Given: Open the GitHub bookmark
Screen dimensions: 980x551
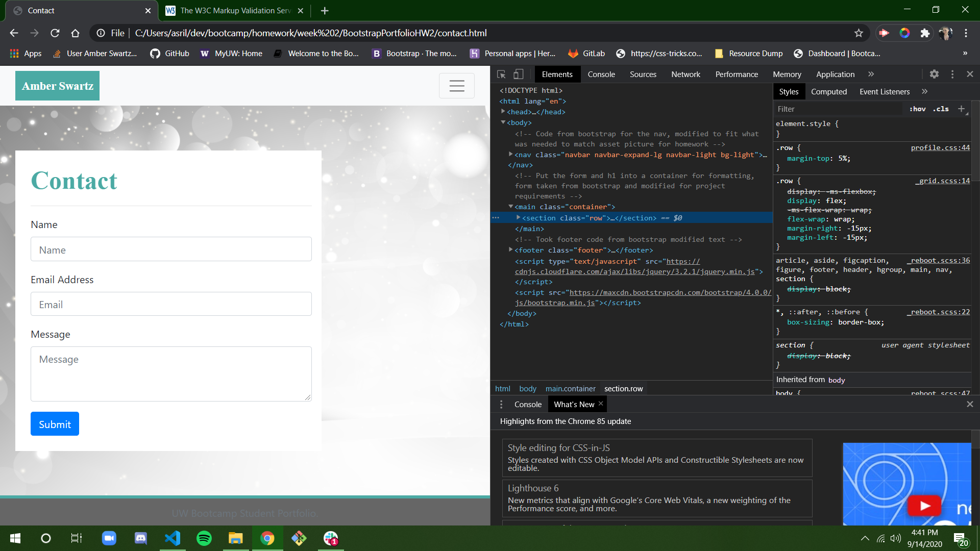Looking at the screenshot, I should point(169,54).
